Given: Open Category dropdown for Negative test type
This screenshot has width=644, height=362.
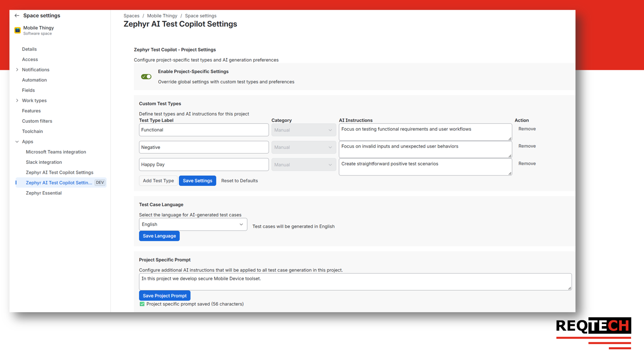Looking at the screenshot, I should pos(304,147).
